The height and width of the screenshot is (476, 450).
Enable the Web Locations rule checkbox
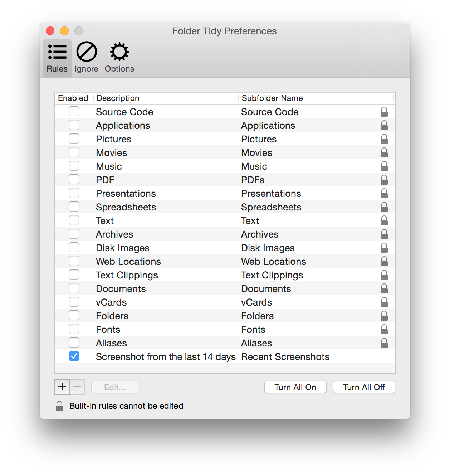(74, 261)
